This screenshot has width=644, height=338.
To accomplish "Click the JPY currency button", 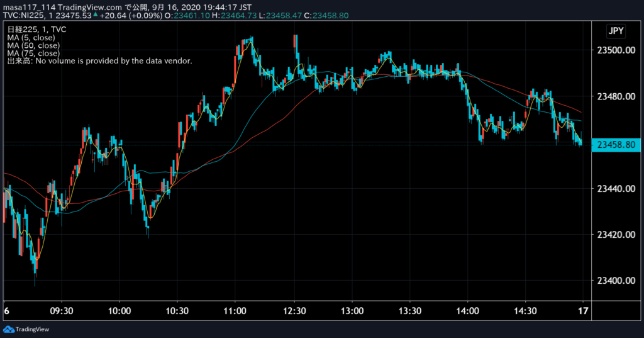I will (616, 31).
